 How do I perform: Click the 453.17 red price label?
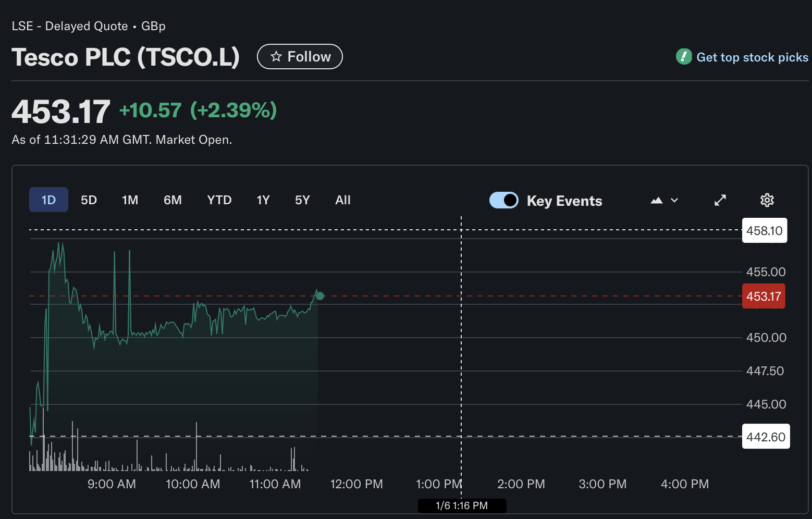pyautogui.click(x=764, y=296)
